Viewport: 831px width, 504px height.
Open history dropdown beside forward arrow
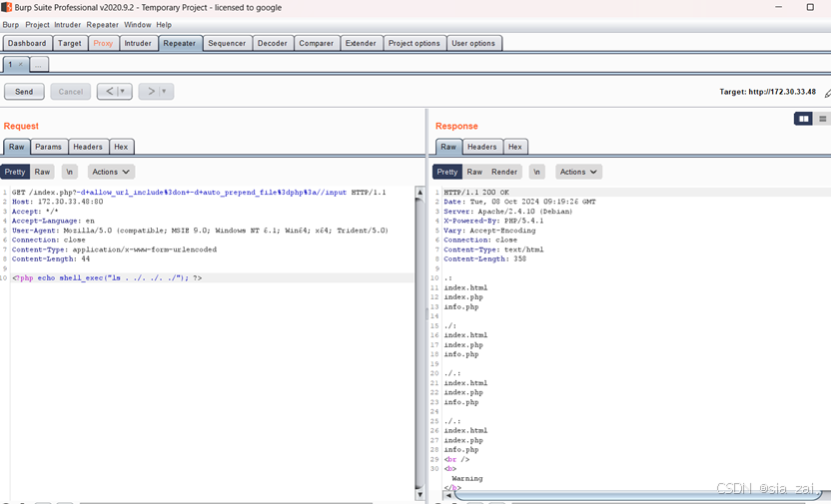click(164, 91)
